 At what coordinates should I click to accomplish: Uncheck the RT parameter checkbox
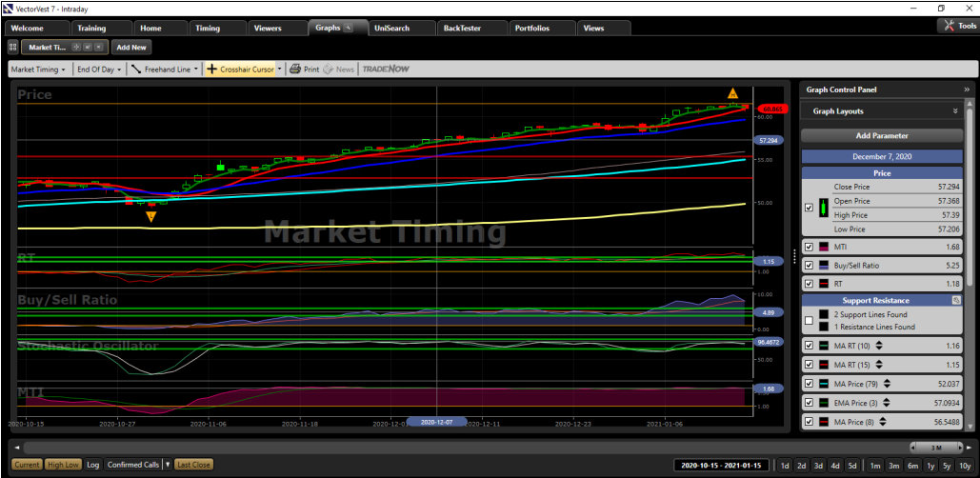coord(809,284)
